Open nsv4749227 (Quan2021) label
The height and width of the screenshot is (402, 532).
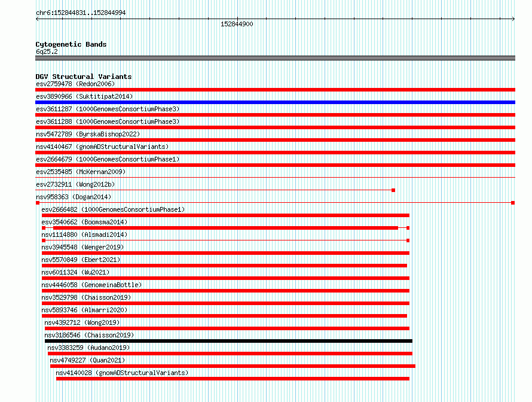pyautogui.click(x=87, y=360)
